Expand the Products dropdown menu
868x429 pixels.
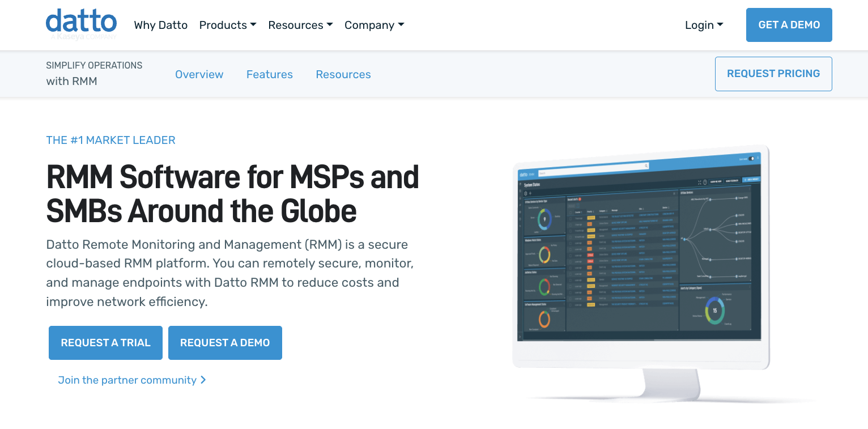click(x=228, y=25)
